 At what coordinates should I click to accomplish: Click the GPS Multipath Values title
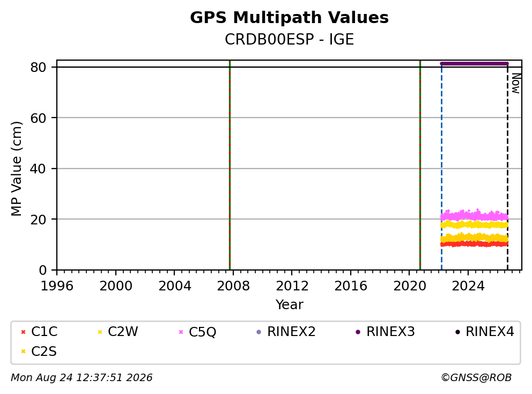[x=289, y=17]
